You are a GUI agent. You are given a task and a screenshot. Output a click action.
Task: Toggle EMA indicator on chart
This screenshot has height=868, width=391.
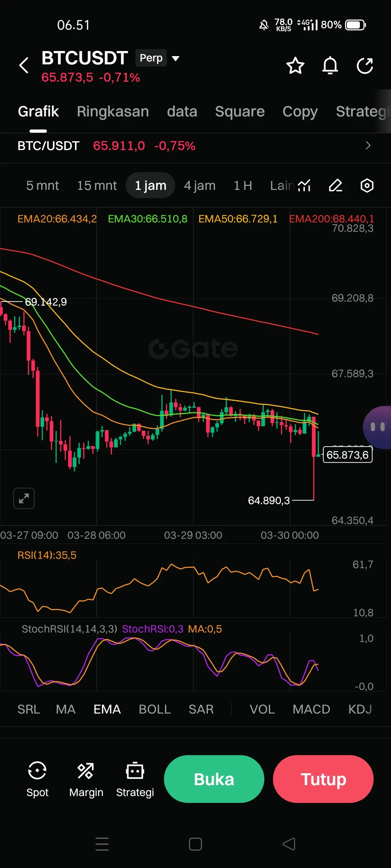pos(107,709)
